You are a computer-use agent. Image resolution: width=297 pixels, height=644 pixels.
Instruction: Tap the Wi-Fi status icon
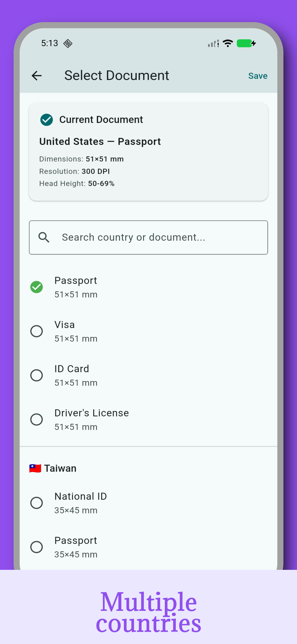pos(228,43)
